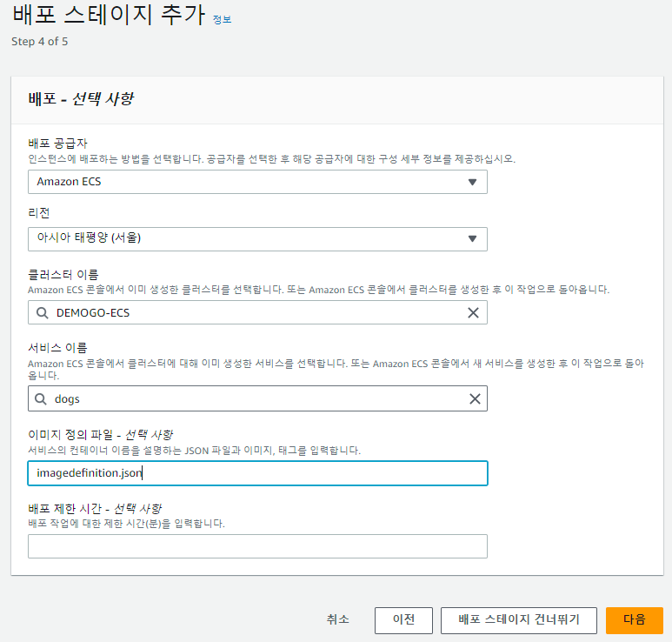Click the empty 배포 제한 시간 field
The image size is (672, 642).
[257, 546]
